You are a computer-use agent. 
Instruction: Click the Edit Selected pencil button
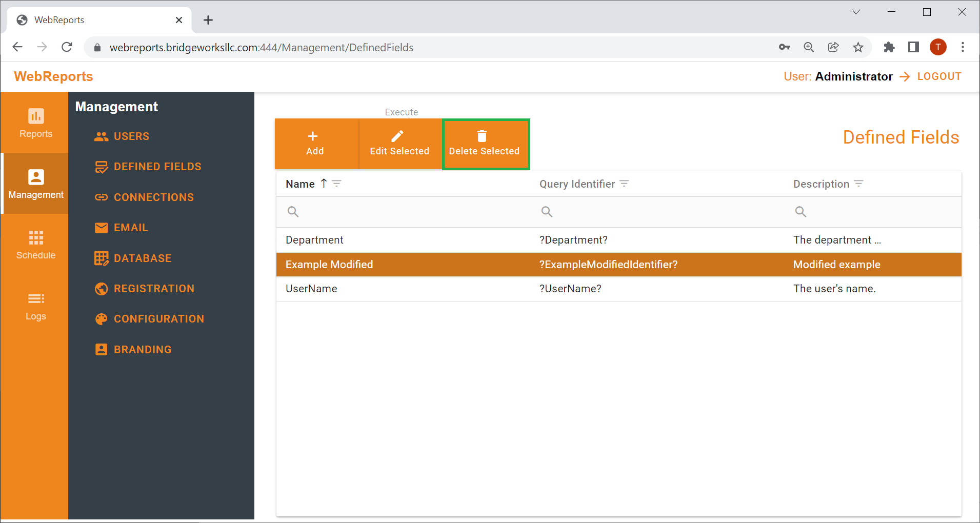click(x=400, y=144)
